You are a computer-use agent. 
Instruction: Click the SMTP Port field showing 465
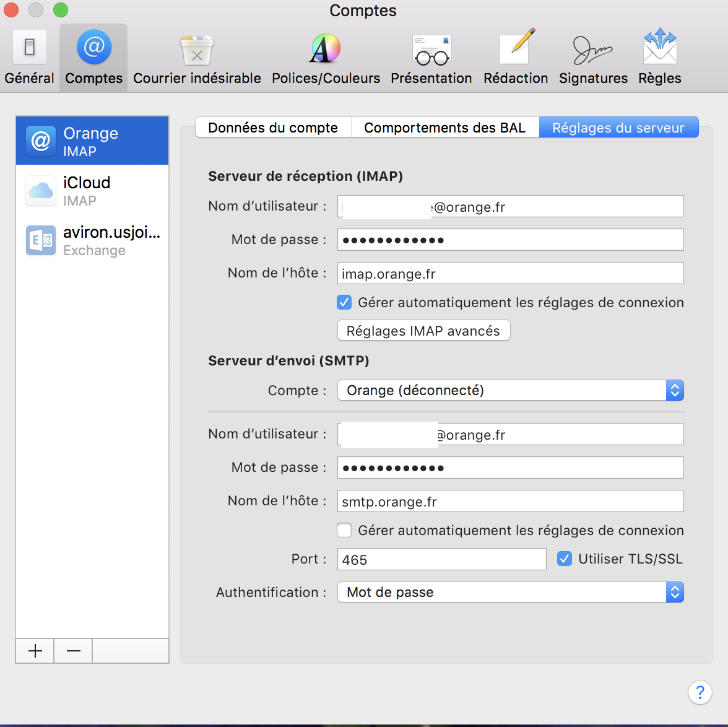(441, 560)
